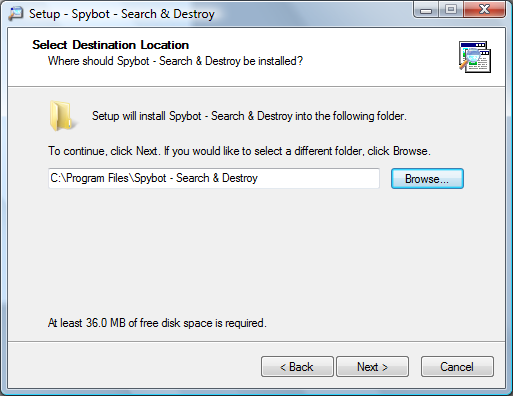513x396 pixels.
Task: Click the Spybot setup icon in title bar
Action: coord(16,14)
